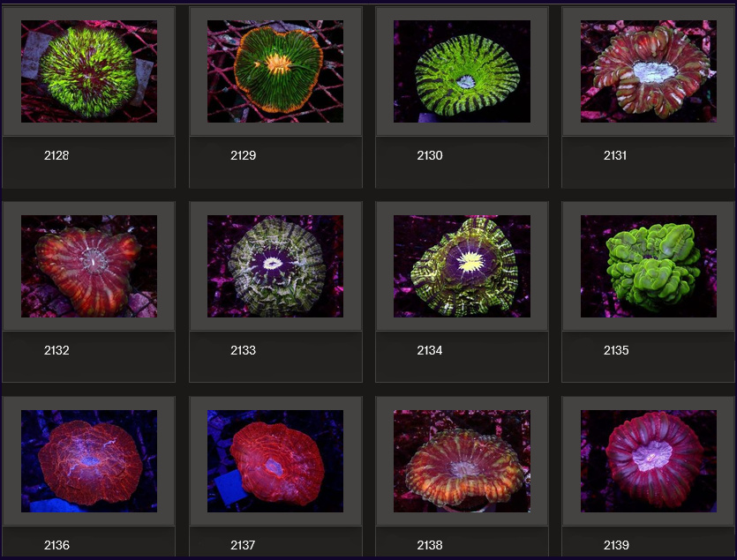Click the label text 2133
737x560 pixels.
243,350
